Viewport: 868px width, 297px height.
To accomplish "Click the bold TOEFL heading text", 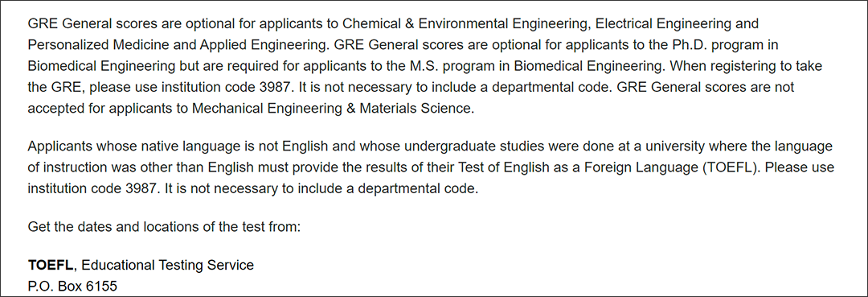I will (50, 266).
